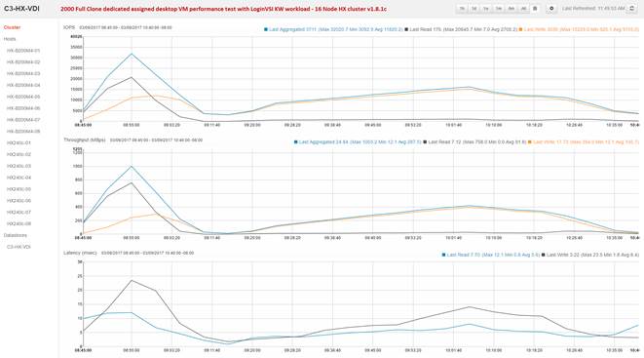Open the calendar date range picker icon

[535, 8]
